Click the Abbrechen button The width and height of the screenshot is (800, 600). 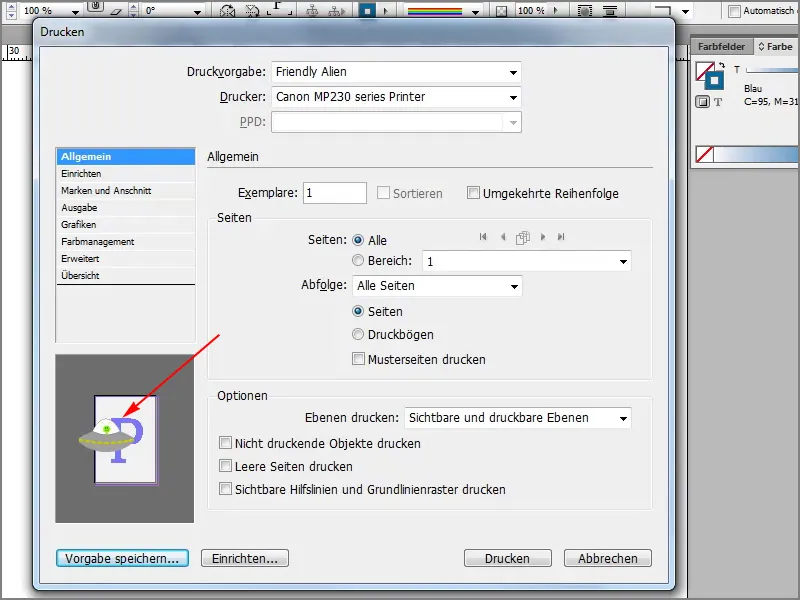click(608, 558)
